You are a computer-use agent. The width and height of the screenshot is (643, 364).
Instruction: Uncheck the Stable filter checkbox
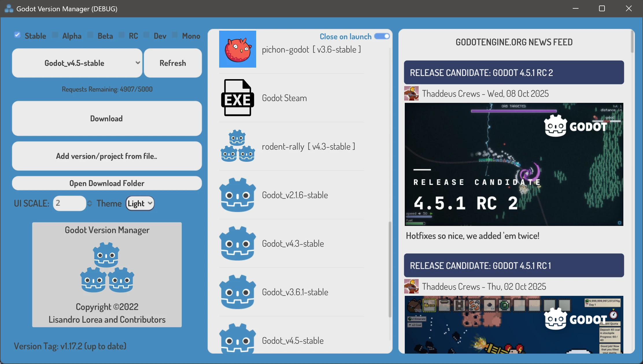[x=17, y=35]
